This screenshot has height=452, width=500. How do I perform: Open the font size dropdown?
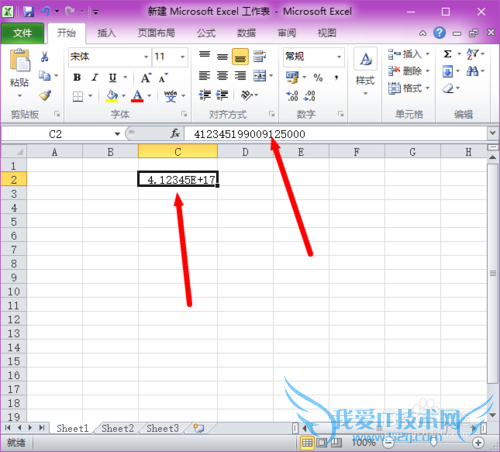pos(182,57)
